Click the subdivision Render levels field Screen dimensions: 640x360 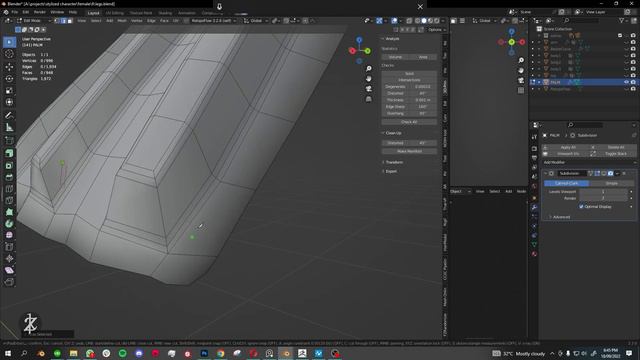tap(603, 198)
